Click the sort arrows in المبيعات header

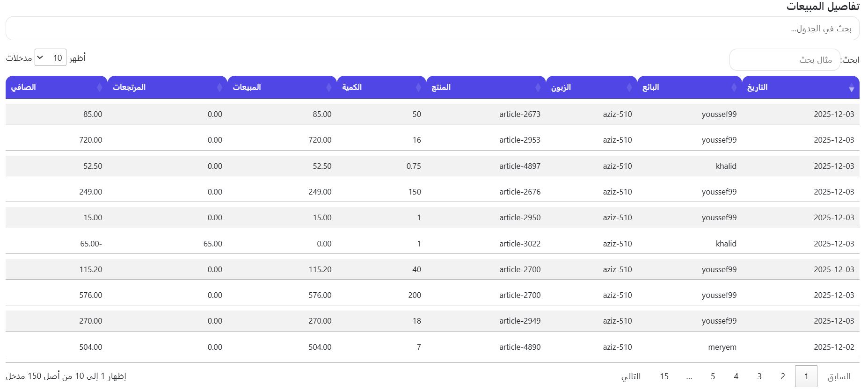point(329,87)
